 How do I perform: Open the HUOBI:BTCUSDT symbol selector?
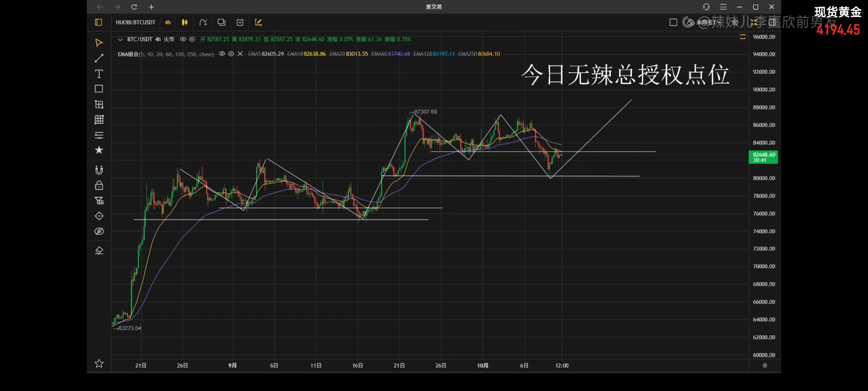point(136,22)
